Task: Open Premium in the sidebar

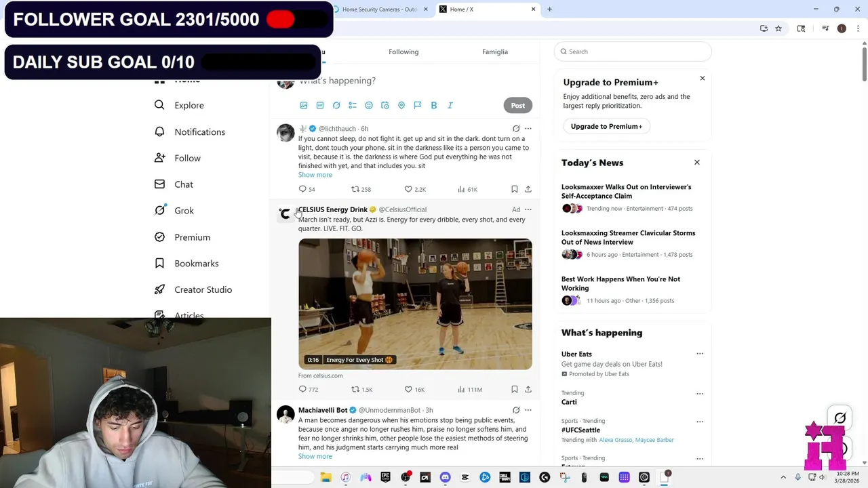Action: pos(182,237)
